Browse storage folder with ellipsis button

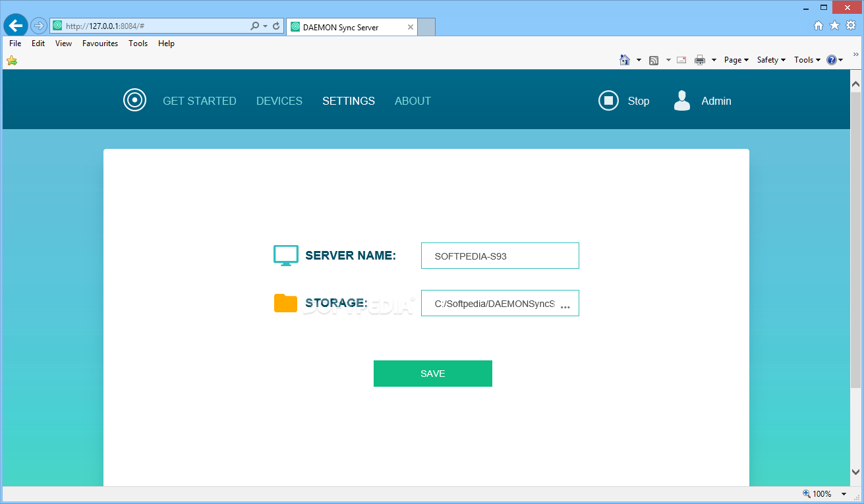click(565, 307)
